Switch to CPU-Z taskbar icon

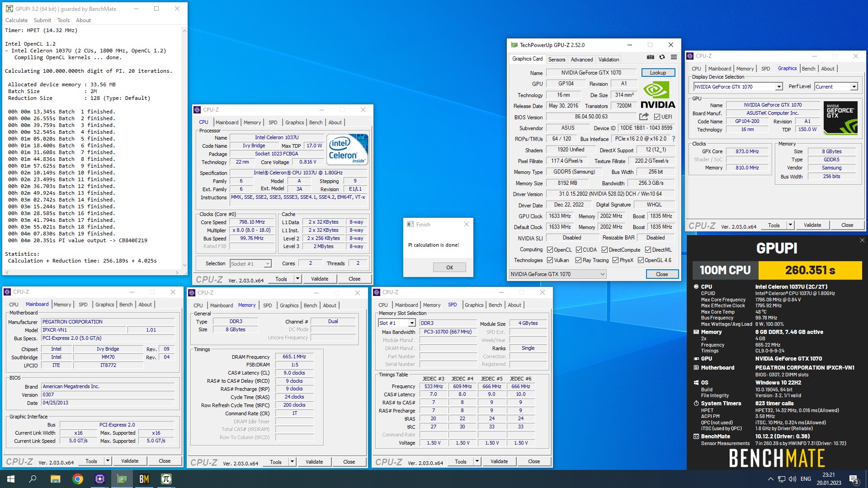100,479
